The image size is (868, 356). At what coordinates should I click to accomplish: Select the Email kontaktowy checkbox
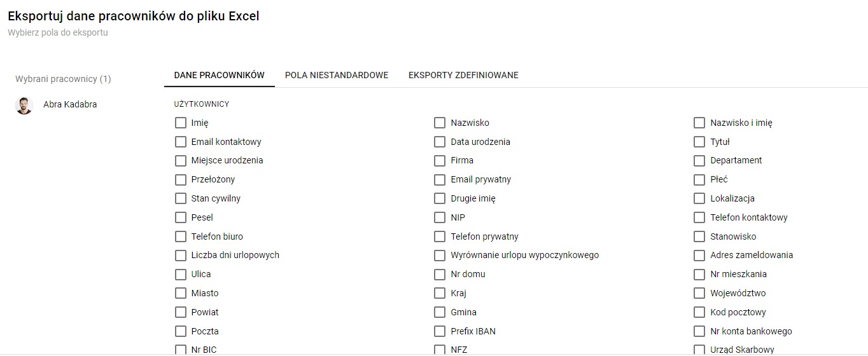pyautogui.click(x=181, y=142)
